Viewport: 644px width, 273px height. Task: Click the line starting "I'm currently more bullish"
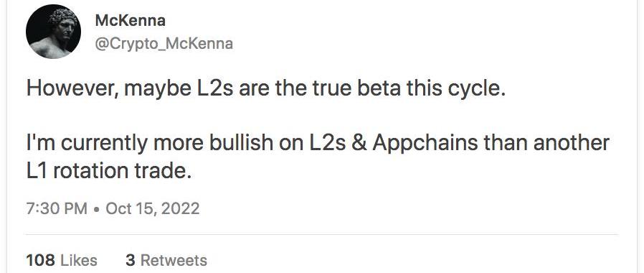(x=318, y=143)
